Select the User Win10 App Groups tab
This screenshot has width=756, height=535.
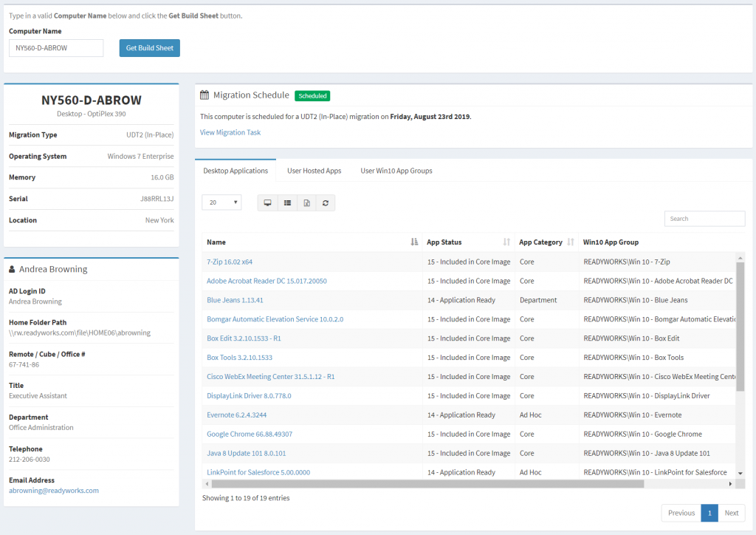click(396, 170)
